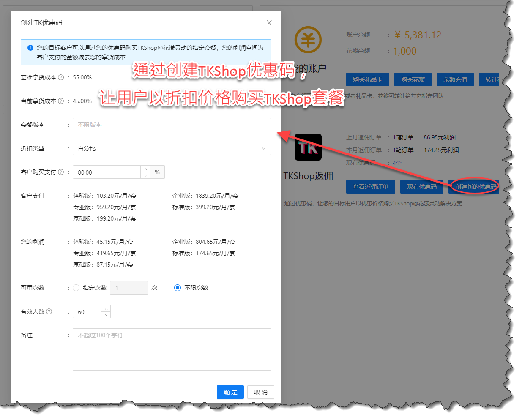The image size is (522, 420).
Task: Click the help icon next to 当前拿货成本
Action: (61, 101)
